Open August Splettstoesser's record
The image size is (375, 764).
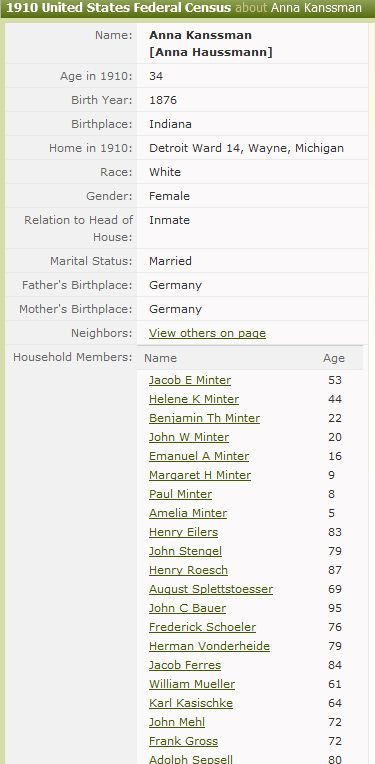click(211, 589)
